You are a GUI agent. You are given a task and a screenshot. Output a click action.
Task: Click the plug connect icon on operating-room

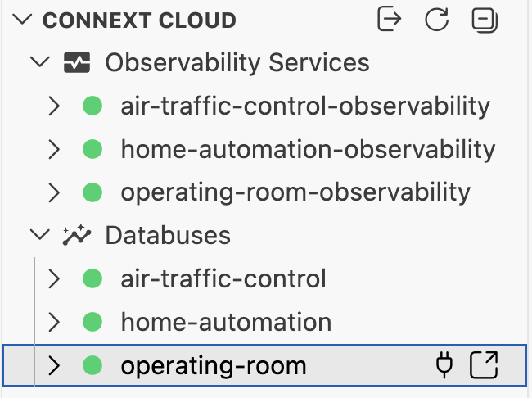coord(444,365)
